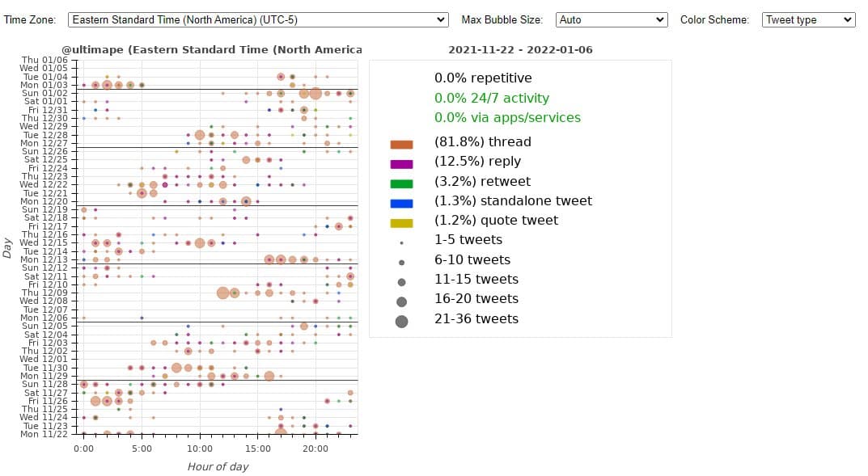The image size is (868, 476).
Task: Open the Color Scheme dropdown
Action: click(808, 19)
